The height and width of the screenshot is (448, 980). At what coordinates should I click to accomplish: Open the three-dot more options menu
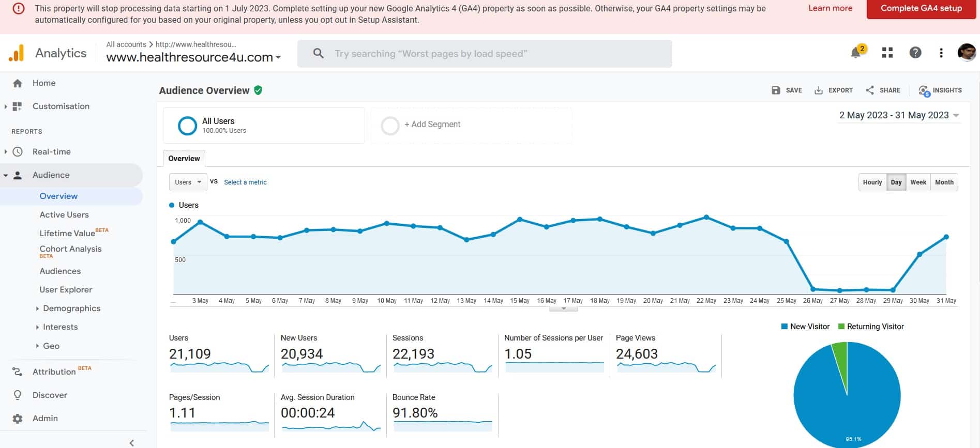[941, 53]
